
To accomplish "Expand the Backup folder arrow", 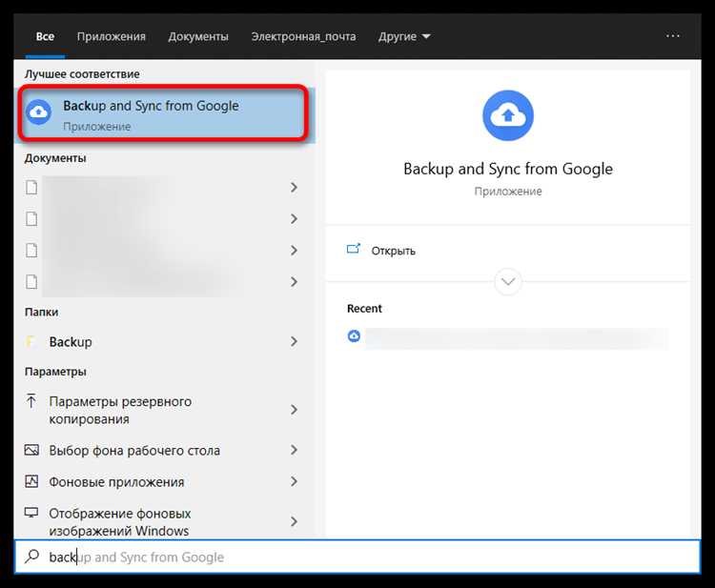I will [x=295, y=341].
